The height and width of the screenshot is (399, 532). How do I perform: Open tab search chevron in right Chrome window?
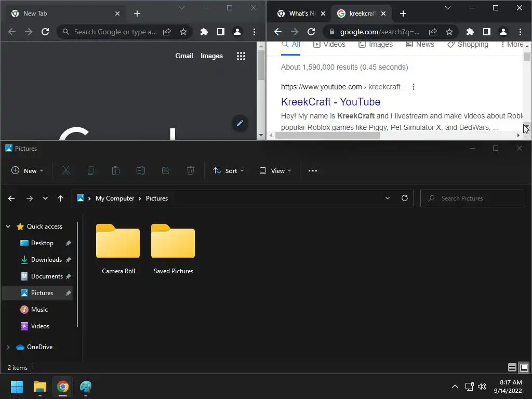(x=447, y=8)
